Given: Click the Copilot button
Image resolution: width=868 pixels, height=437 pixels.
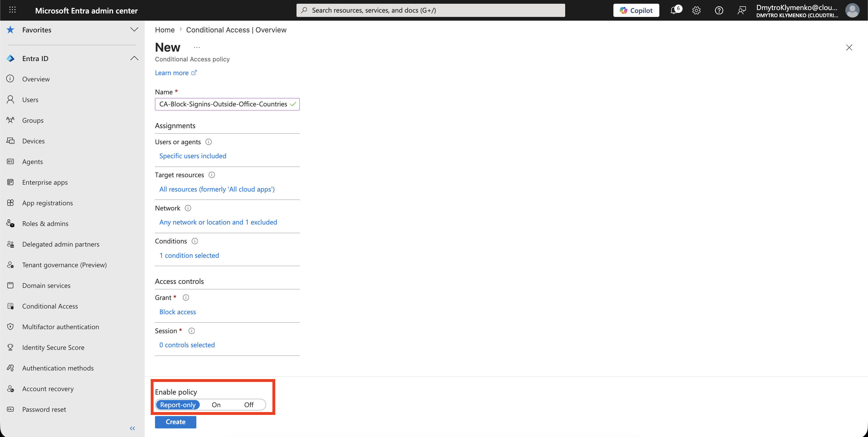Looking at the screenshot, I should click(636, 10).
